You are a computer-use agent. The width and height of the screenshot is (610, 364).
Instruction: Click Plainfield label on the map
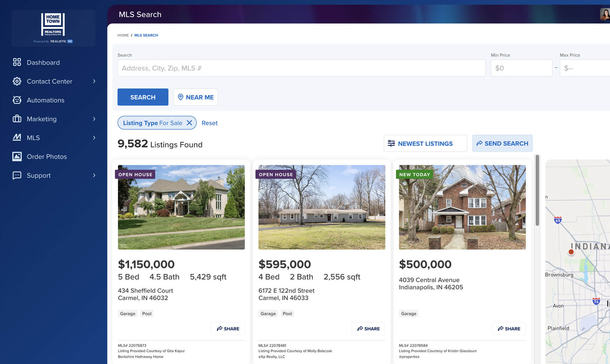click(x=558, y=328)
